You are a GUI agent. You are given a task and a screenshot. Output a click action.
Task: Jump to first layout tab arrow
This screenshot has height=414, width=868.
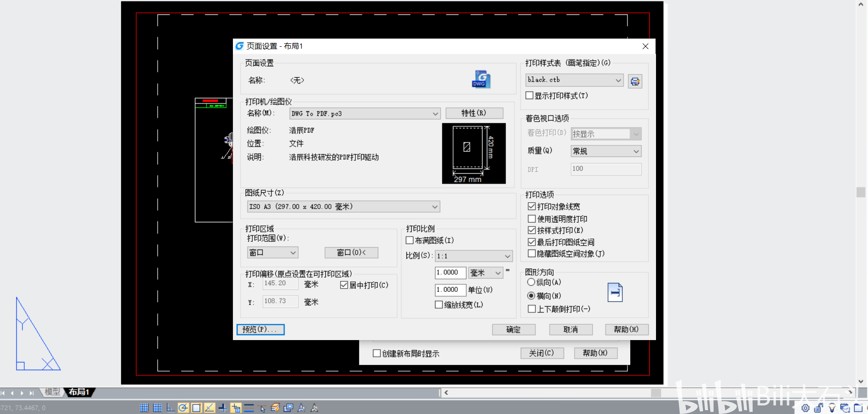(3, 393)
